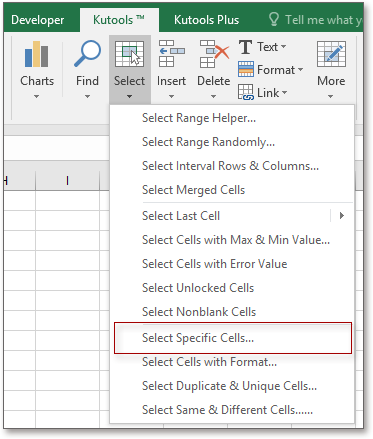The image size is (373, 439).
Task: Open the Insert tool icon
Action: pyautogui.click(x=171, y=54)
